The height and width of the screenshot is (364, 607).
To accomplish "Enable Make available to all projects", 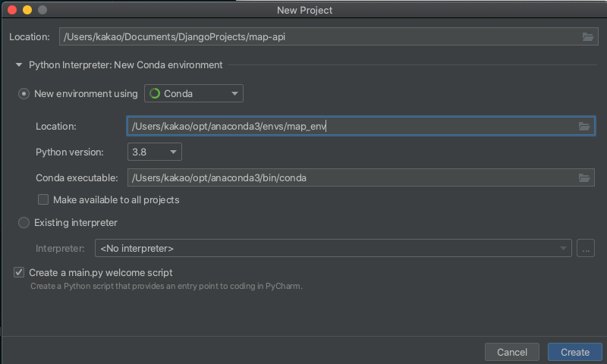I will pos(43,199).
